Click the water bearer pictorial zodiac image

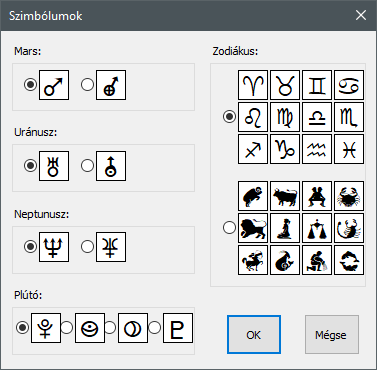tap(317, 260)
